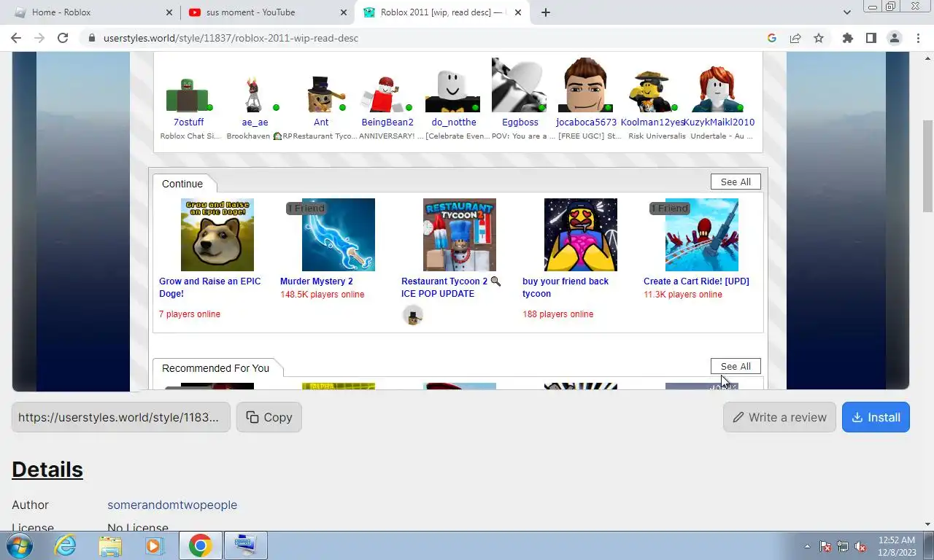Open the Chrome profile avatar
The image size is (934, 560).
(x=894, y=38)
